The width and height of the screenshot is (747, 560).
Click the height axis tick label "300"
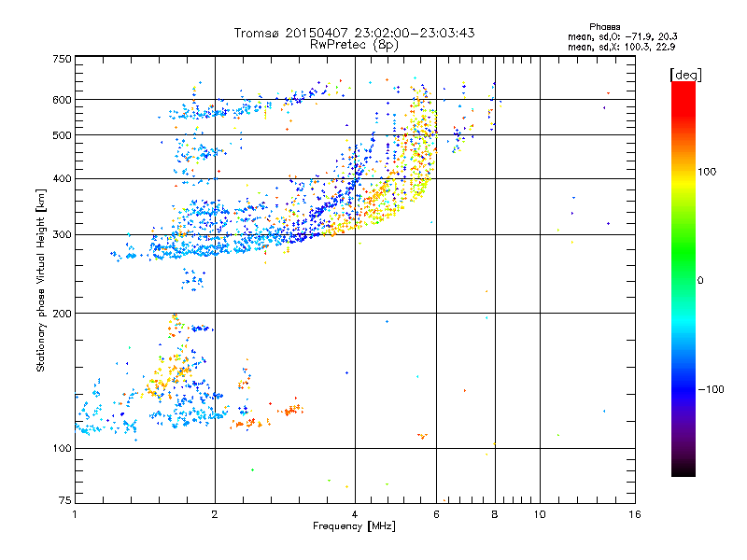tap(62, 234)
